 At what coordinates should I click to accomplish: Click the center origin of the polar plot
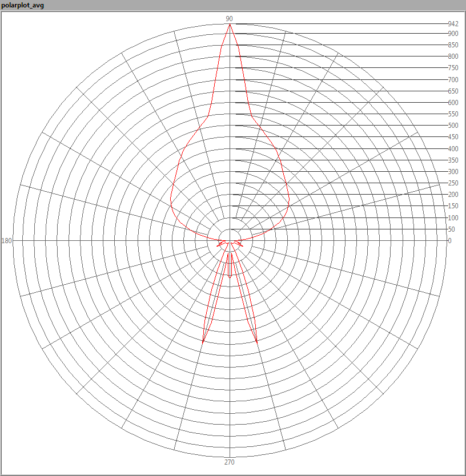tap(230, 241)
